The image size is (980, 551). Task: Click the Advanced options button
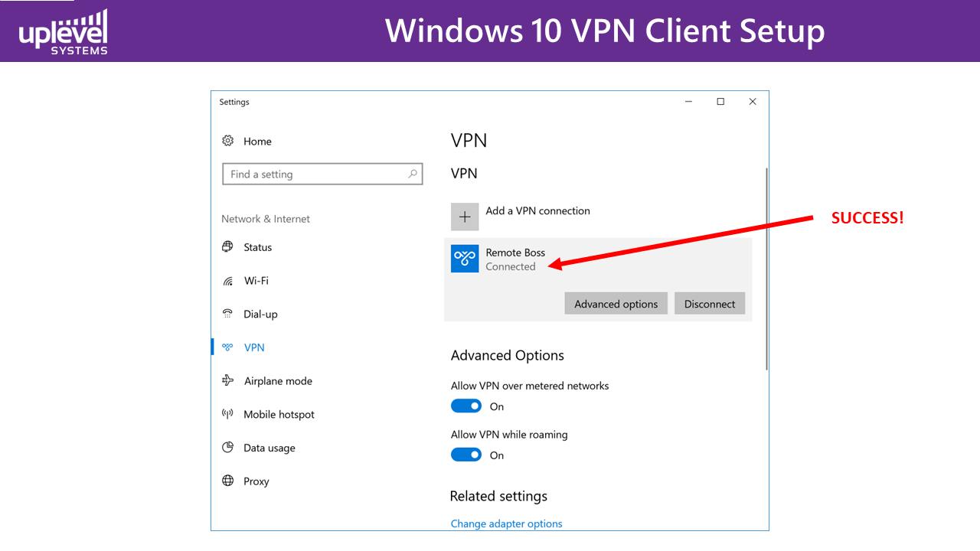point(616,304)
